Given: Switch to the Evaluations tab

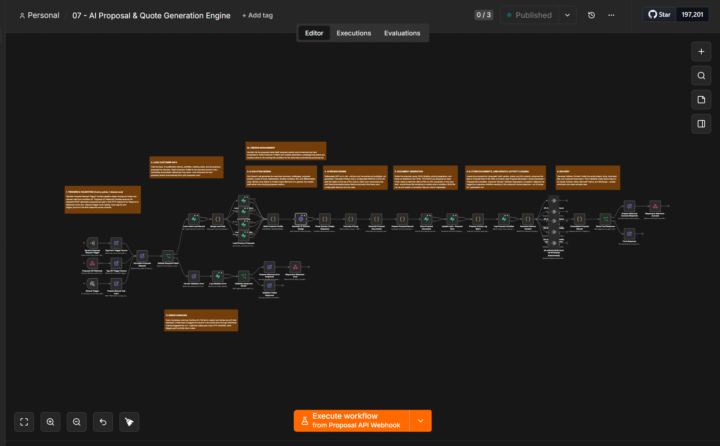Looking at the screenshot, I should (402, 33).
